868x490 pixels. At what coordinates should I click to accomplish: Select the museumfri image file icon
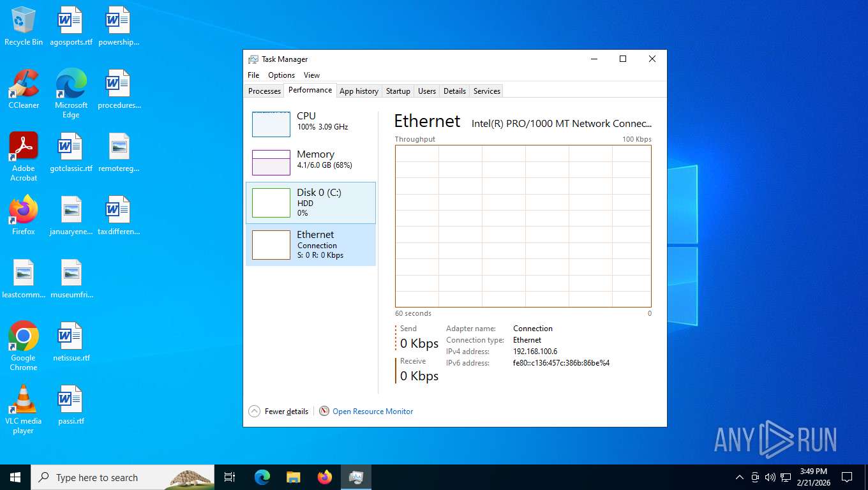(71, 279)
